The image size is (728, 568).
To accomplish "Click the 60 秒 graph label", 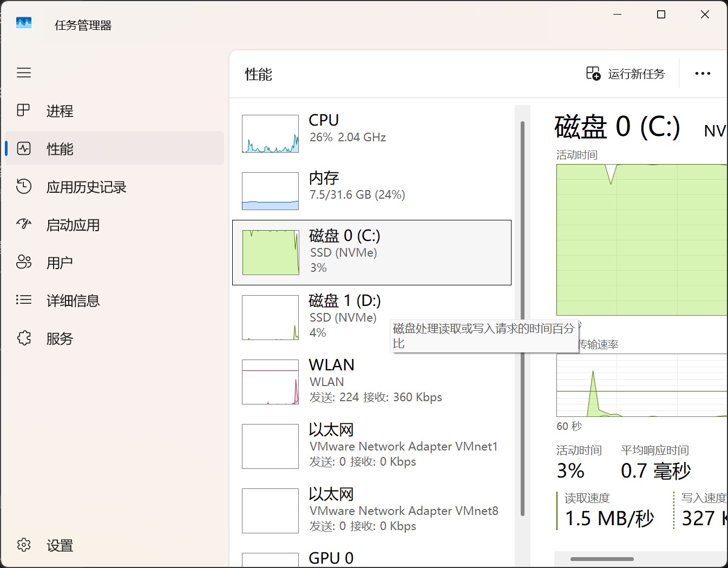I will 569,426.
